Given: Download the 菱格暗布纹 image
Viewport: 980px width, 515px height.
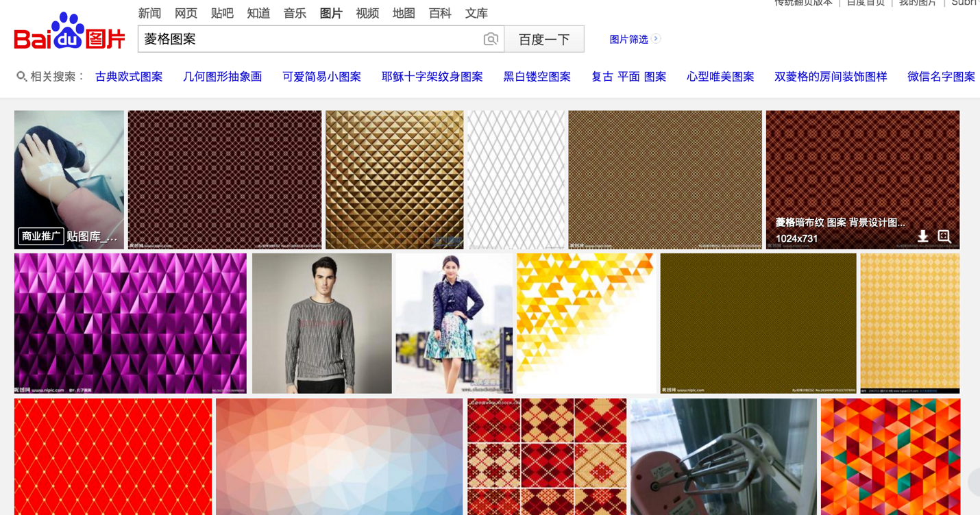Looking at the screenshot, I should 923,236.
